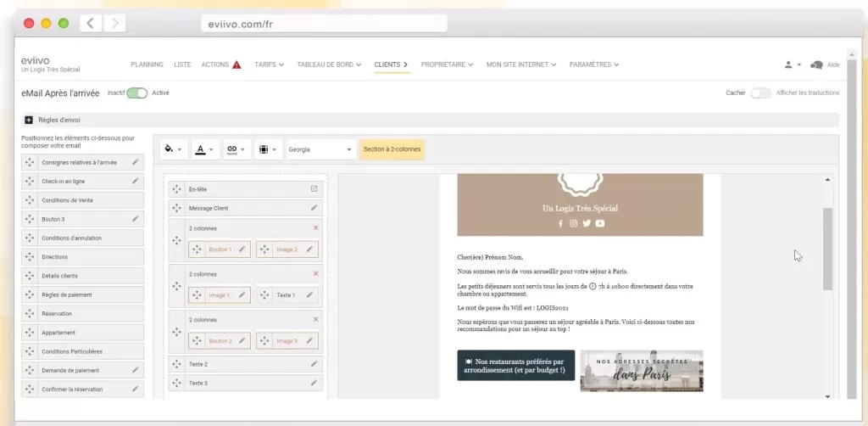Remove the second 2 colonnes section
Viewport: 868px width, 426px height.
pos(315,273)
